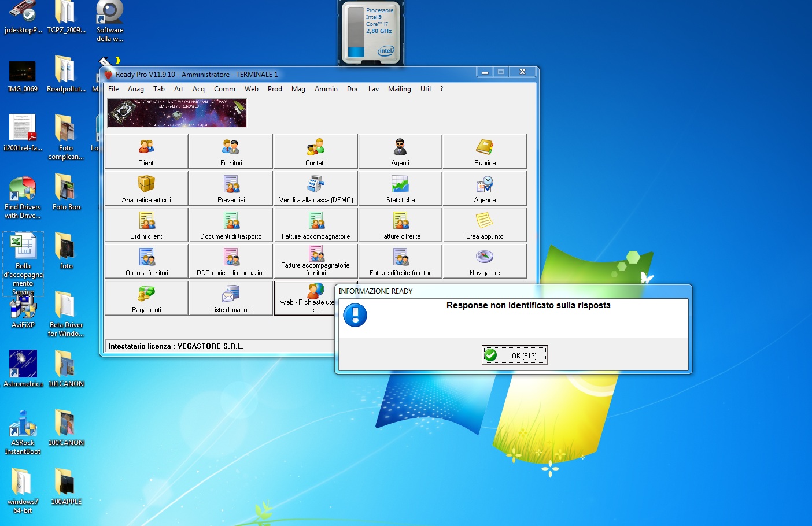Open the File menu

(113, 89)
